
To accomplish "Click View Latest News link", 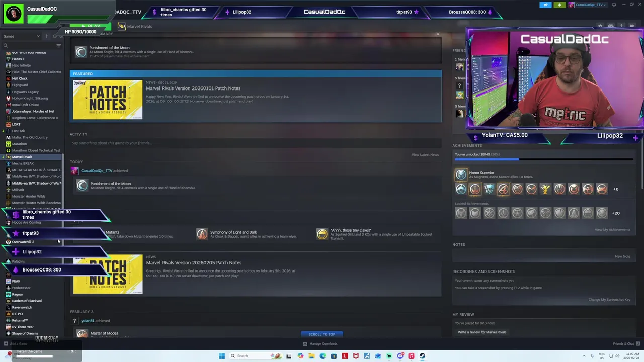I will click(x=425, y=155).
